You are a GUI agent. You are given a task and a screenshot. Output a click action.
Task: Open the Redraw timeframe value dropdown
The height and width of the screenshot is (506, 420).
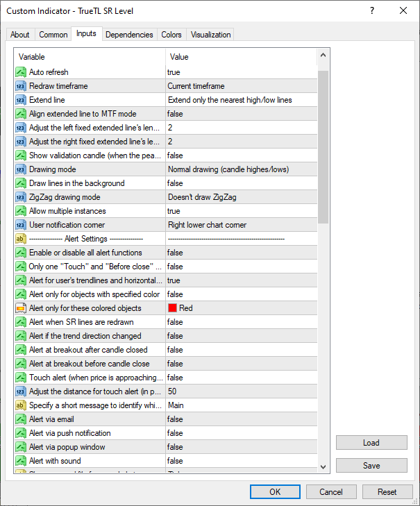tap(241, 86)
